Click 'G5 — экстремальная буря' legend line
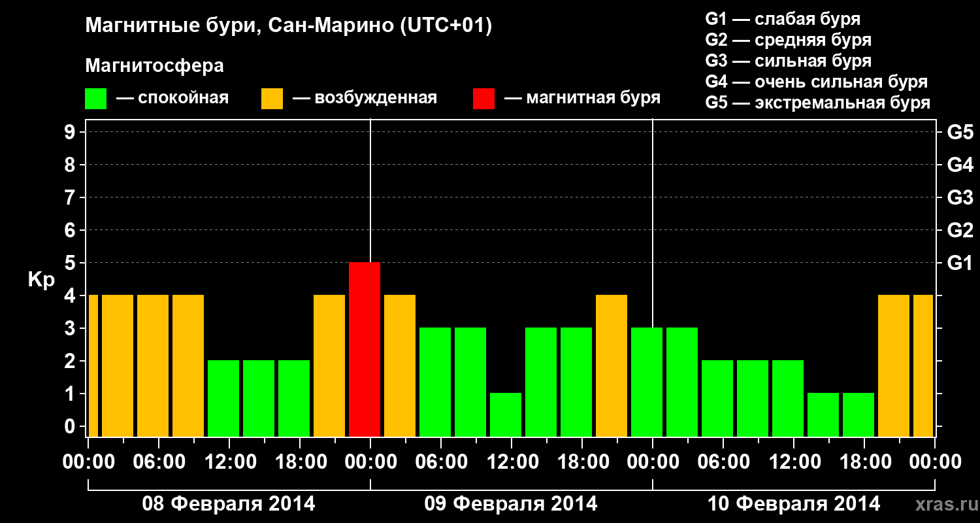Viewport: 980px width, 523px height. tap(818, 103)
